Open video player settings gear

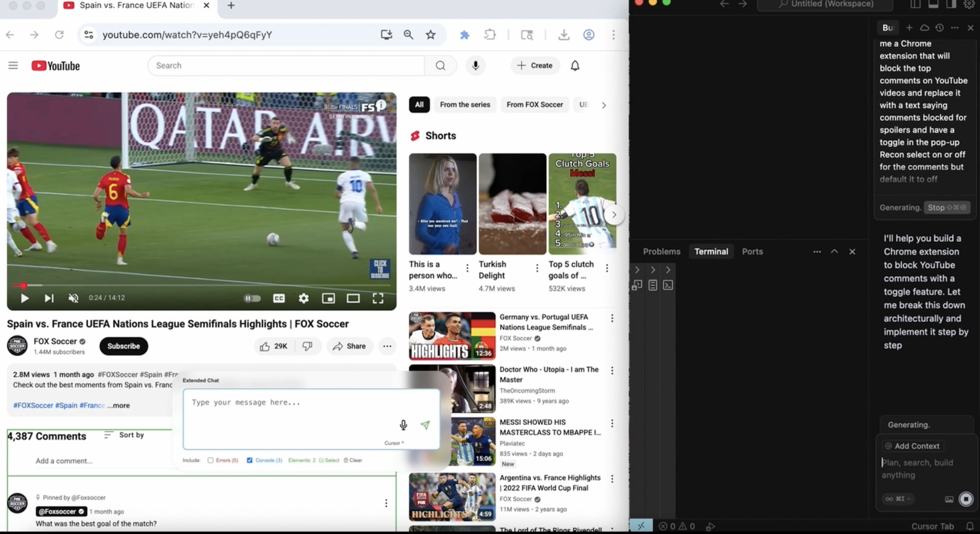pyautogui.click(x=304, y=298)
